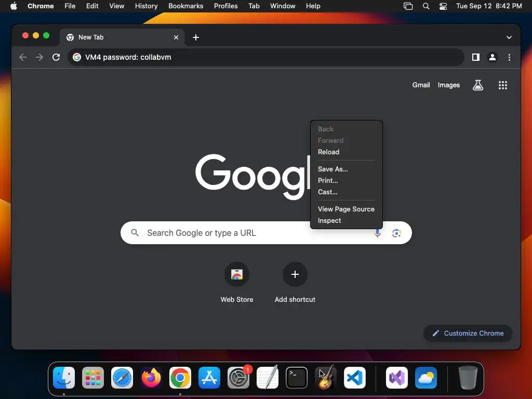Click the address bar text field
This screenshot has width=532, height=399.
click(265, 57)
